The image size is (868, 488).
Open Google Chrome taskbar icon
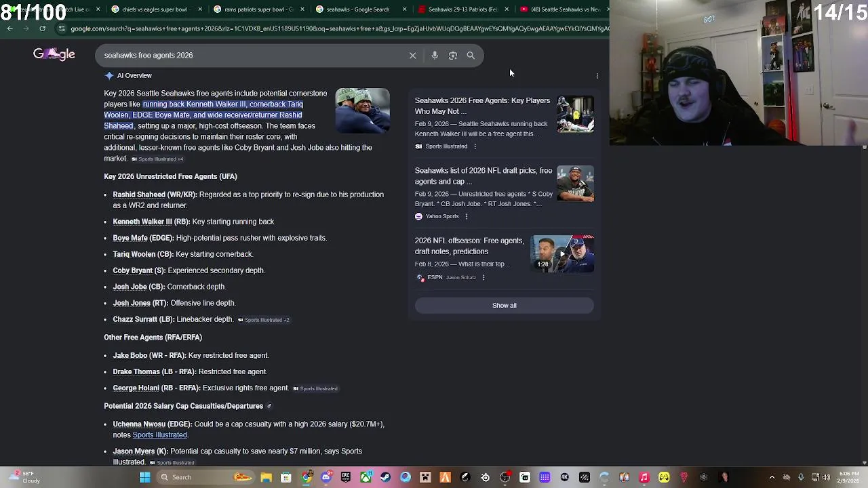(x=307, y=477)
